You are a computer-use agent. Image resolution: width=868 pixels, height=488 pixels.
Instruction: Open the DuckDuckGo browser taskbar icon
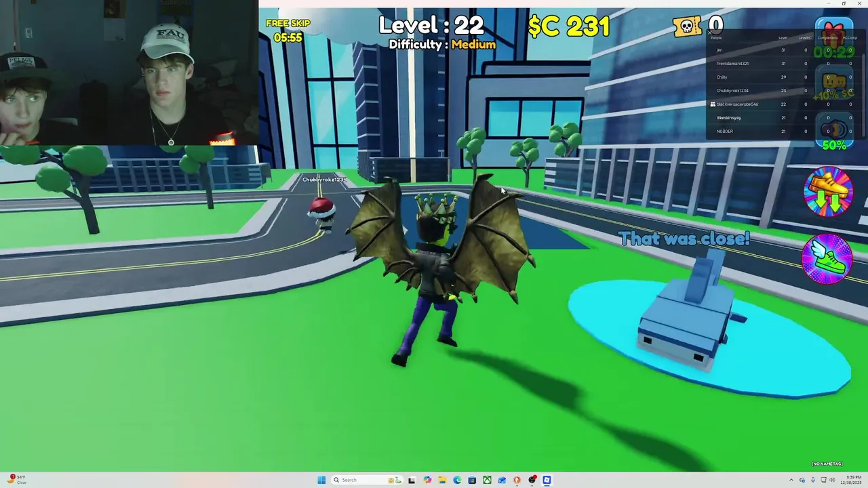click(x=517, y=480)
